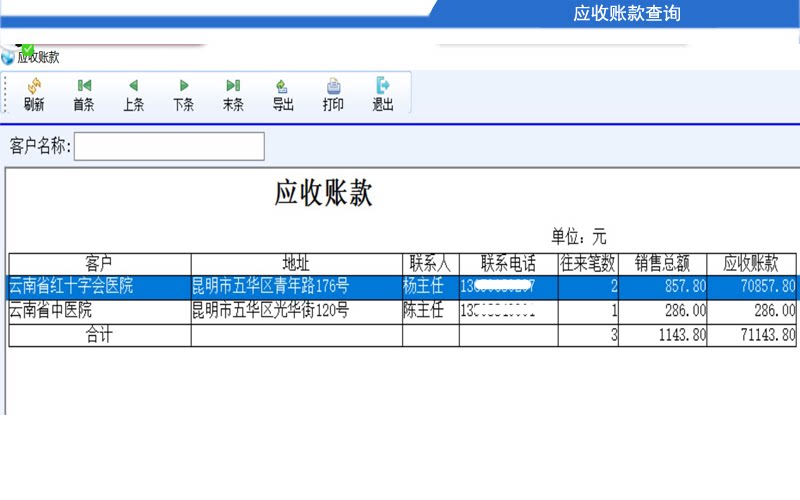
Task: Click the 单位：元 unit label
Action: click(x=579, y=237)
